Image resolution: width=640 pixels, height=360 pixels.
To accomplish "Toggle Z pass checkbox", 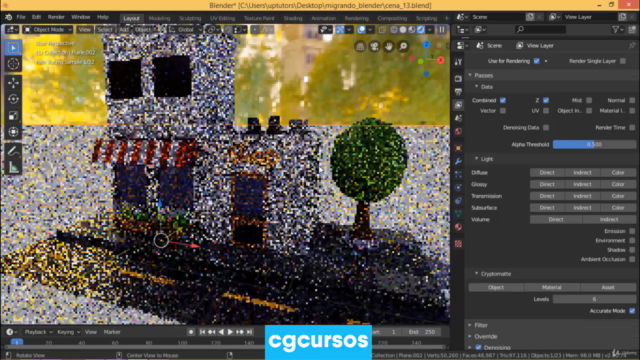I will click(546, 100).
